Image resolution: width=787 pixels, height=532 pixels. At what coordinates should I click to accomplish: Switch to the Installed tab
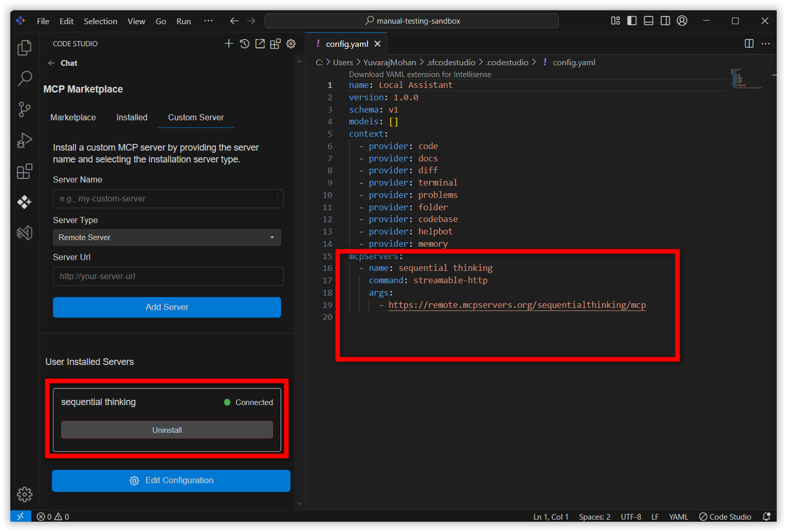(x=132, y=117)
